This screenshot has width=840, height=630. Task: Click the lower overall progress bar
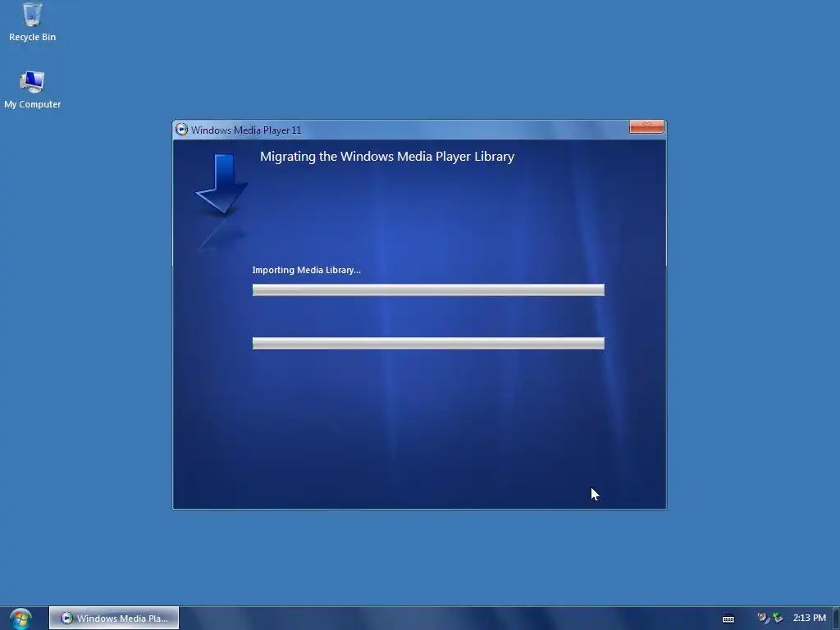pyautogui.click(x=428, y=344)
